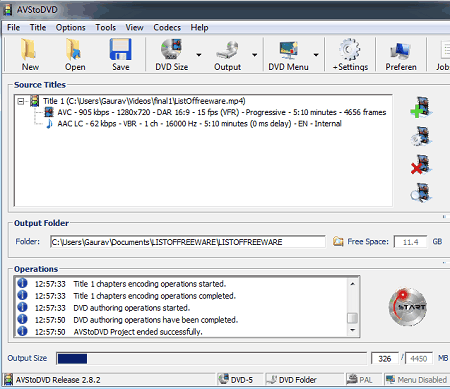Click the Operations log scroll up arrow
The image size is (450, 389).
[x=352, y=284]
